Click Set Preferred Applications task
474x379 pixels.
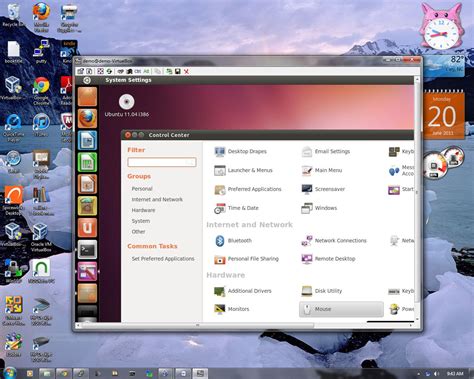click(x=163, y=259)
